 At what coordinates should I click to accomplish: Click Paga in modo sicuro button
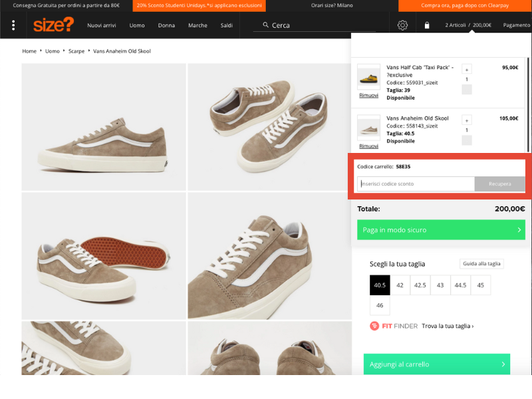[x=441, y=229]
